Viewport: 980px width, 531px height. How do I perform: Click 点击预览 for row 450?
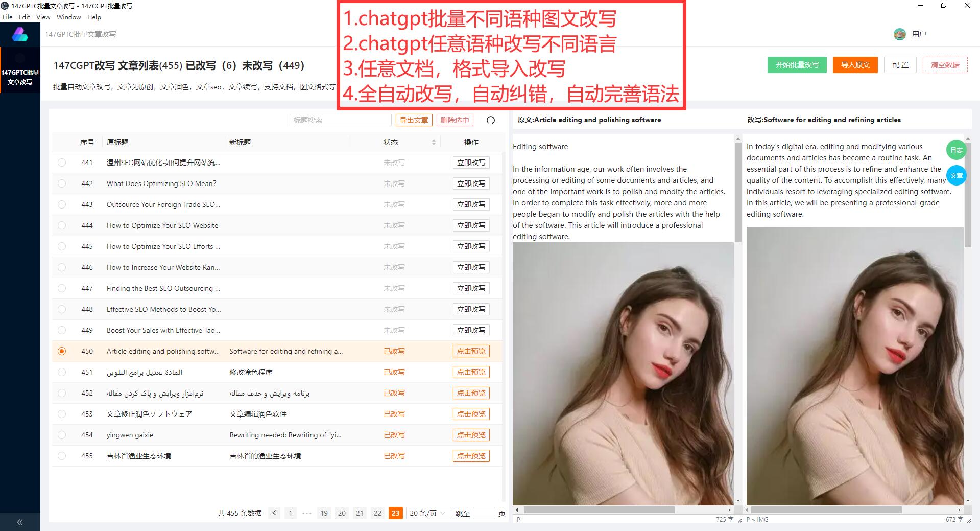(x=471, y=351)
